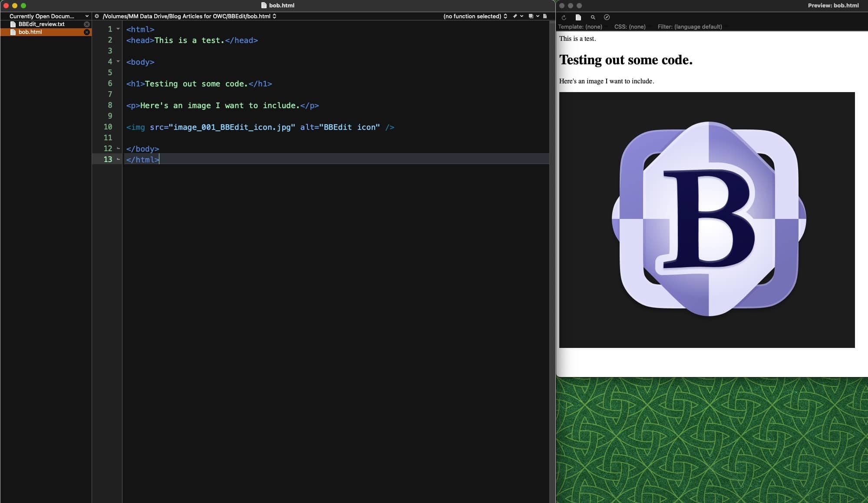Open preview in Safari compass icon
This screenshot has height=503, width=868.
coord(607,17)
